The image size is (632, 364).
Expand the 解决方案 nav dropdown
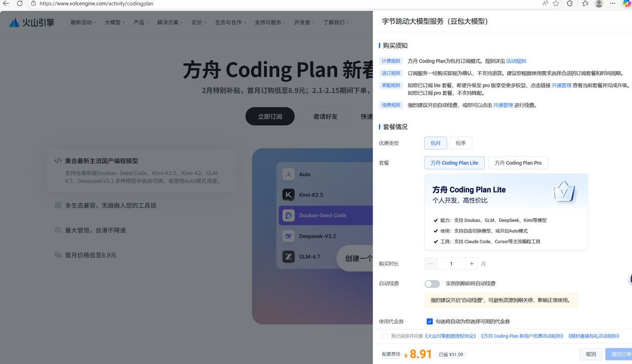point(170,22)
